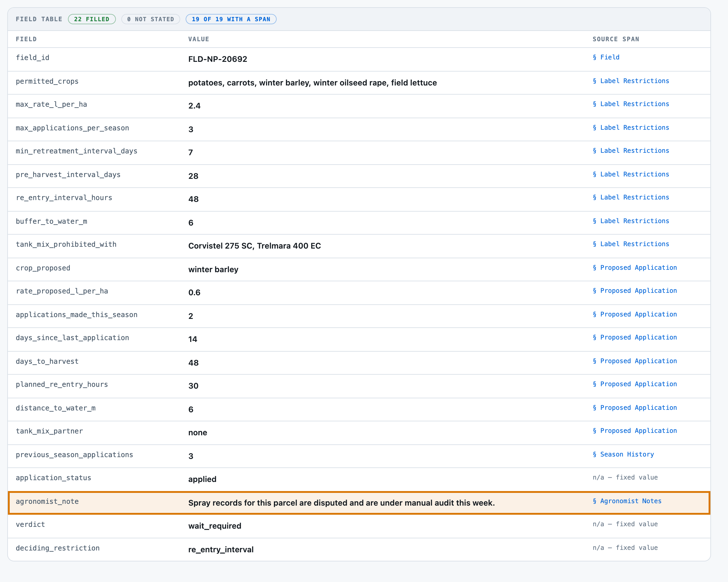Open the Label Restrictions link for tank_mix_prohibited_with

pyautogui.click(x=631, y=244)
